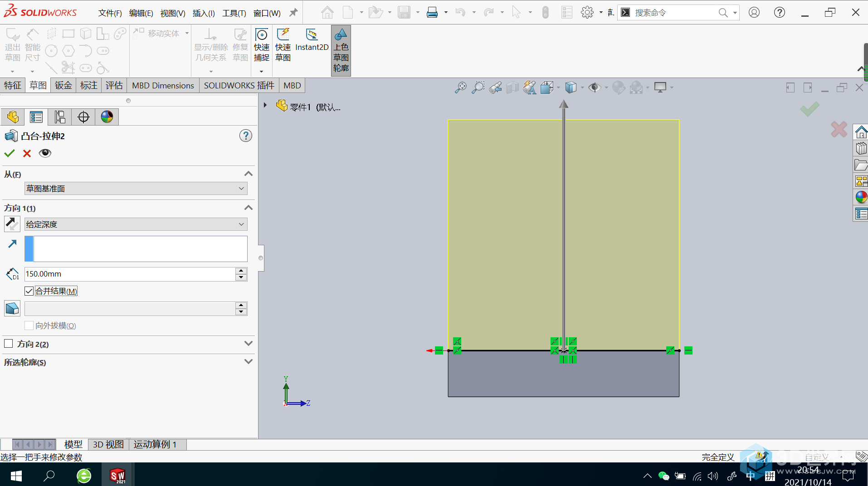
Task: Click the Zoom to Area icon
Action: point(478,87)
